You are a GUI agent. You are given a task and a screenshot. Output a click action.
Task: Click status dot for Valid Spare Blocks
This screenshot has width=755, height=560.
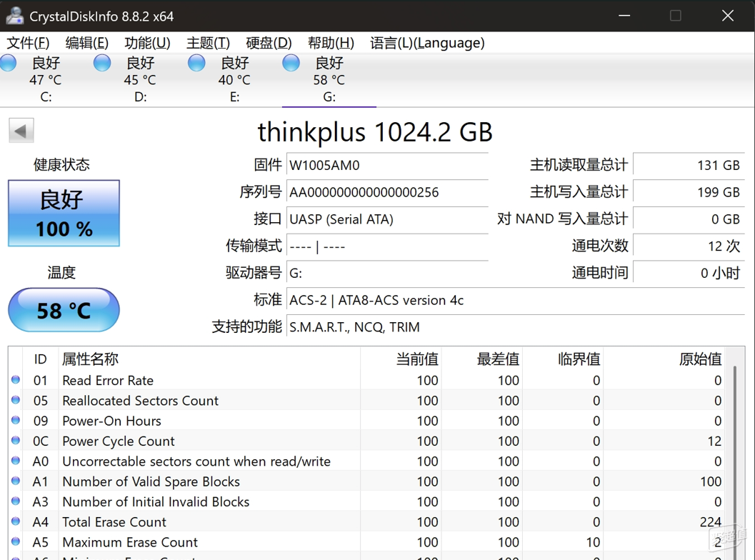[x=16, y=481]
